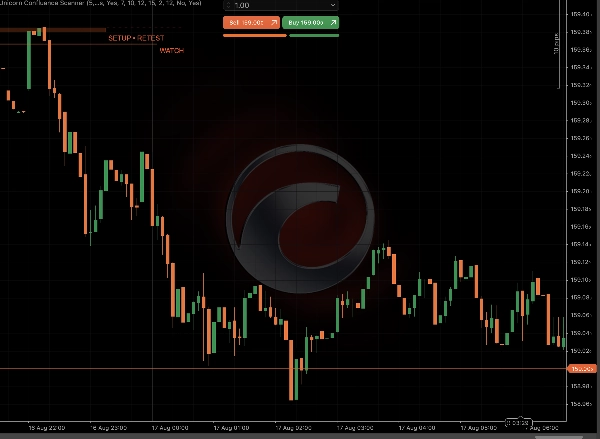600x439 pixels.
Task: Click the arrow icon on the Buy button
Action: [x=333, y=23]
